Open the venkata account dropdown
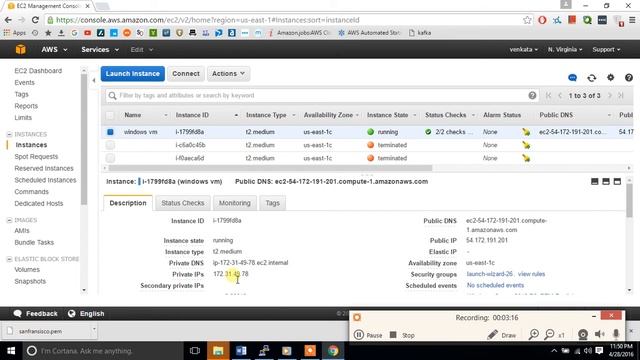The height and width of the screenshot is (360, 640). click(523, 49)
